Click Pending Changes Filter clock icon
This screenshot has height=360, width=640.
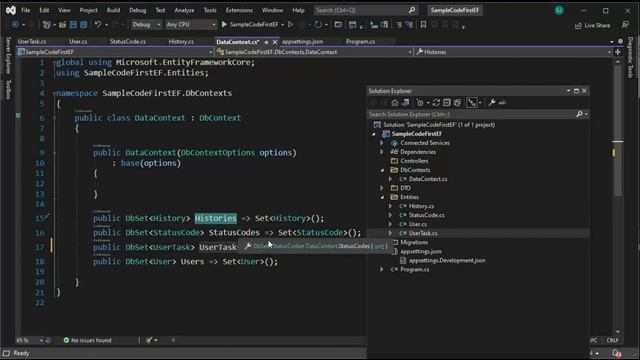tap(420, 102)
